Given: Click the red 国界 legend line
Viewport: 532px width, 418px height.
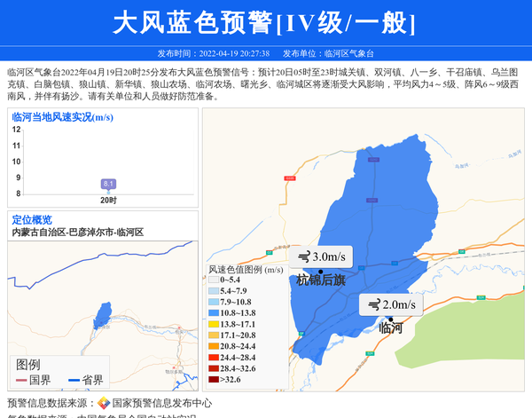Looking at the screenshot, I should pyautogui.click(x=20, y=380).
